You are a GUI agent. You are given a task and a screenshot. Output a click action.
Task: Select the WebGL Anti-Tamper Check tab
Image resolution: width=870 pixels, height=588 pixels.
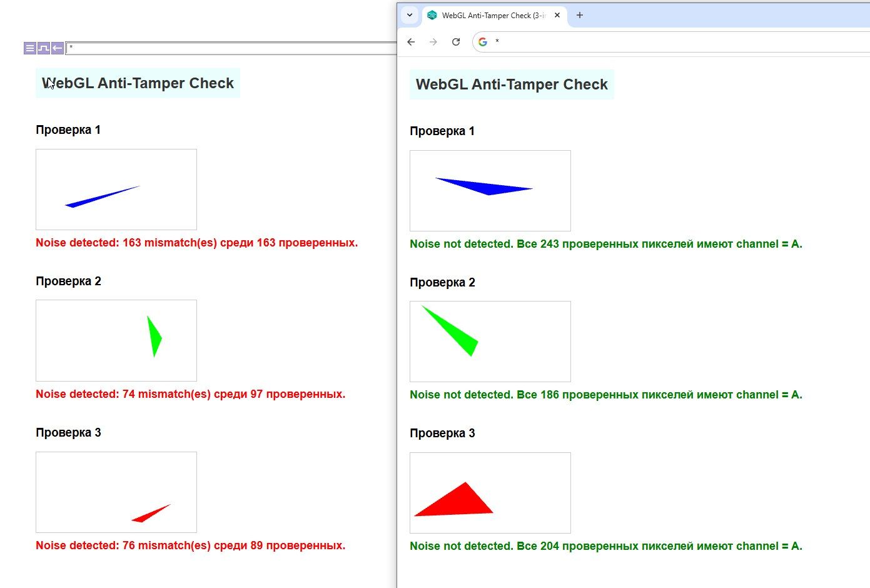(x=491, y=15)
